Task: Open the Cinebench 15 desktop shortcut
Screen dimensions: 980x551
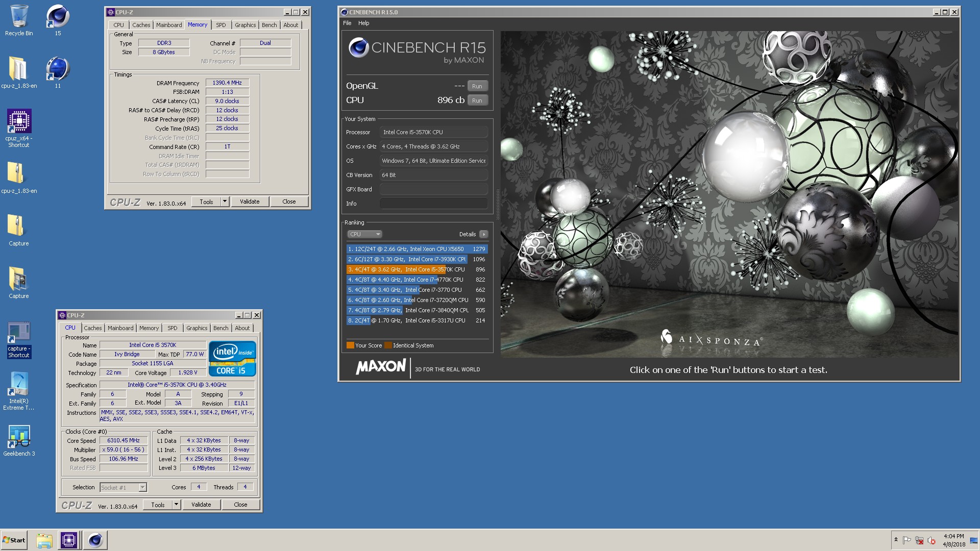Action: [58, 20]
